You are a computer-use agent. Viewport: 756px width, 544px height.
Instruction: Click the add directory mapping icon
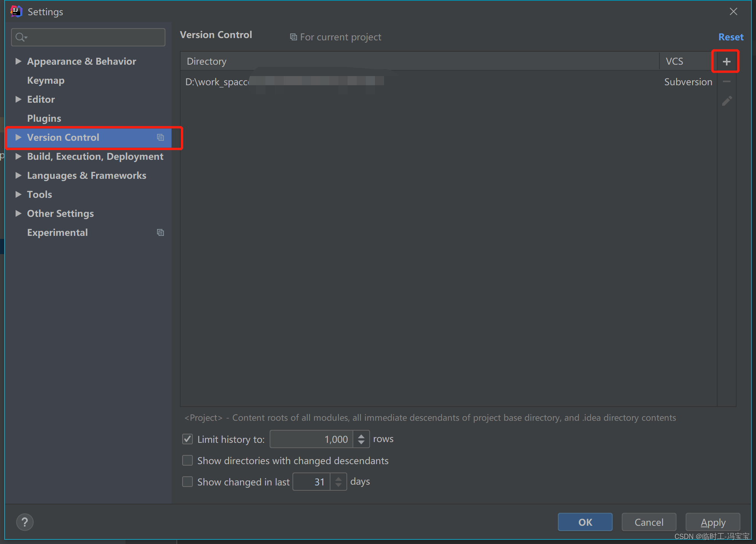[x=727, y=61]
